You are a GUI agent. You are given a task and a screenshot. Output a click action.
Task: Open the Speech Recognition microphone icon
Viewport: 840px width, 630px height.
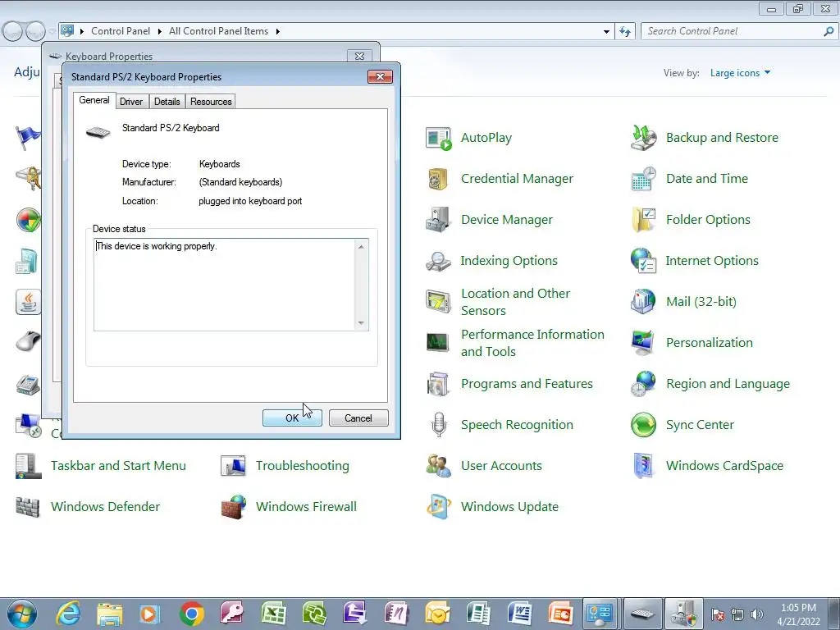coord(439,425)
